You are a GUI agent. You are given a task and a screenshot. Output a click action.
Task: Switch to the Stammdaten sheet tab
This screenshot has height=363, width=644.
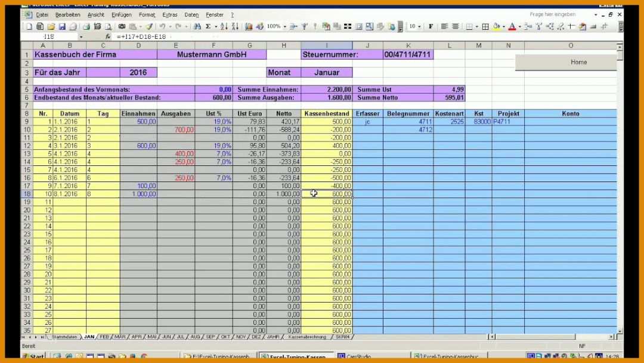[x=65, y=337]
